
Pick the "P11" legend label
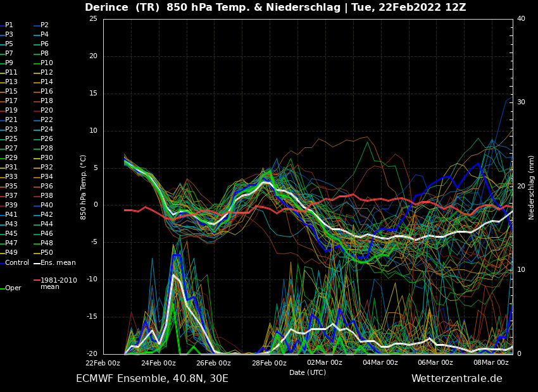click(x=11, y=72)
